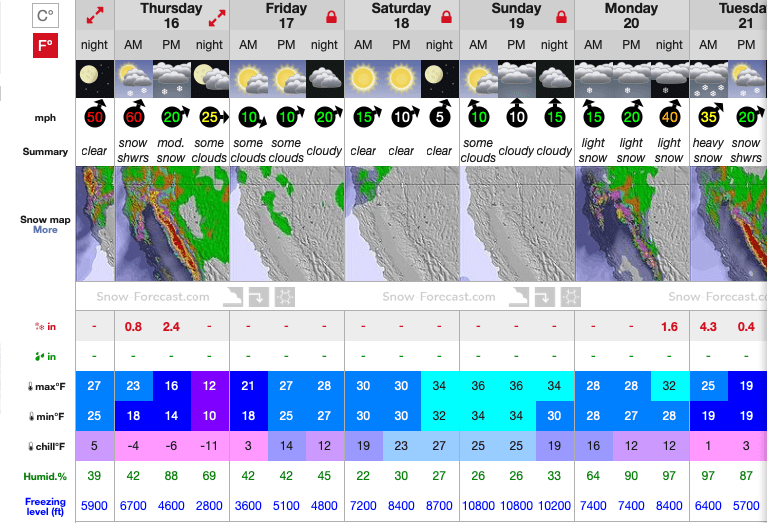
Task: Click the 10200 freezing level value
Action: point(554,506)
